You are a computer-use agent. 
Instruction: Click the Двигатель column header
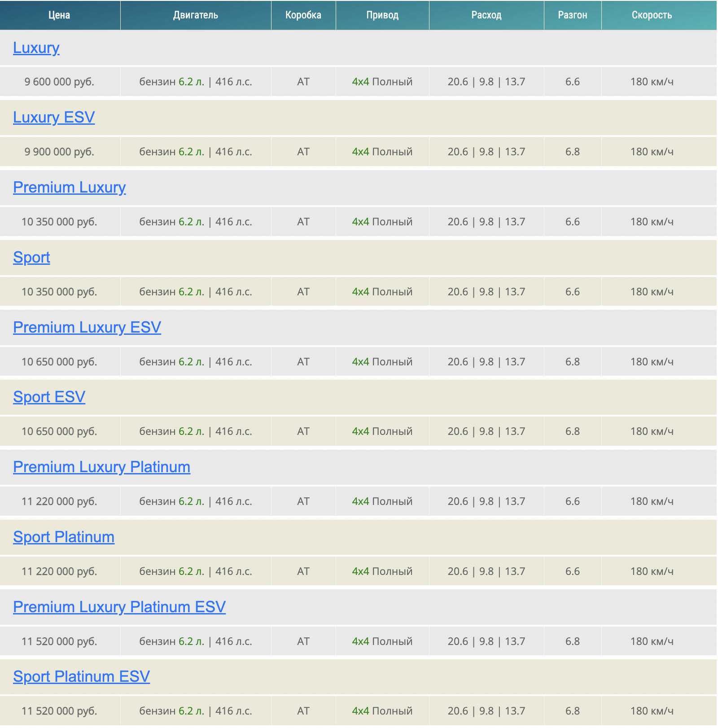(x=196, y=15)
